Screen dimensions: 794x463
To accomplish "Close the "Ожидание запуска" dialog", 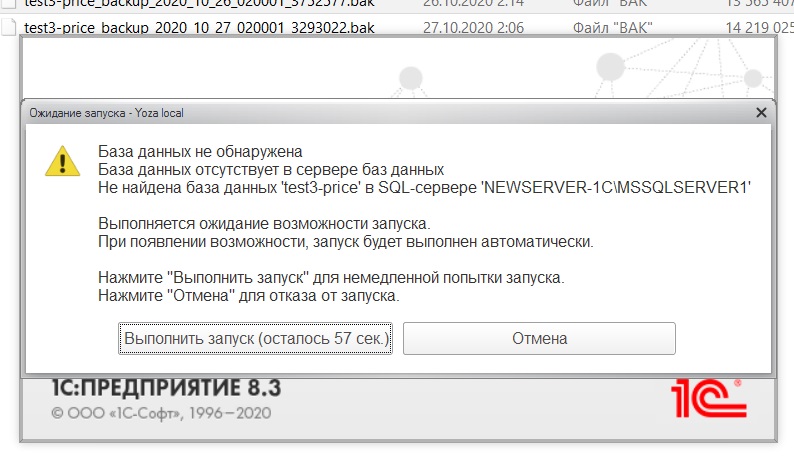I will (762, 113).
